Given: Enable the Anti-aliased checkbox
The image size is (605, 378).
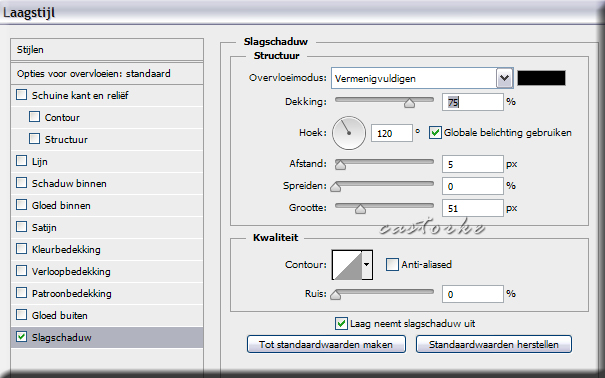Looking at the screenshot, I should 392,264.
